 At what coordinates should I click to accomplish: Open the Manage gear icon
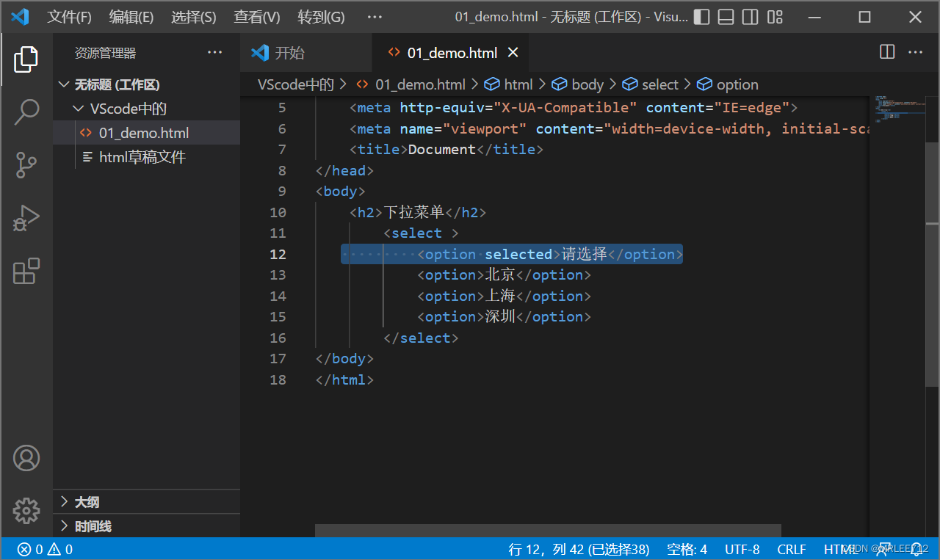26,510
